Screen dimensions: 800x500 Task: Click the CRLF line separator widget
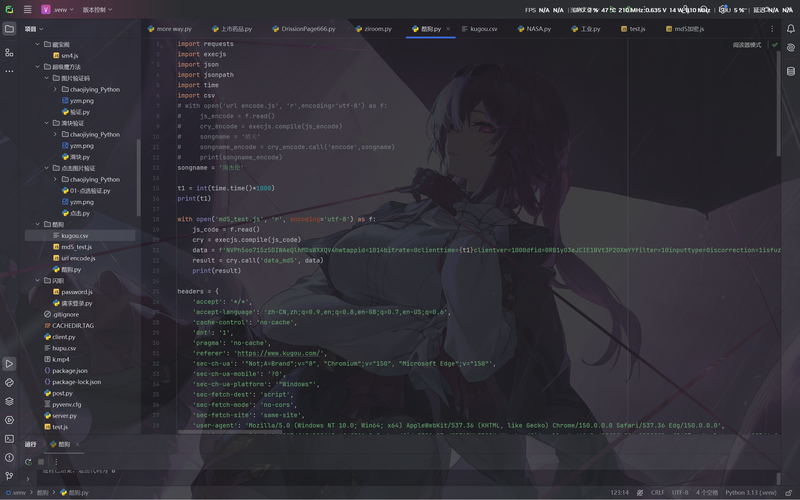[x=657, y=493]
